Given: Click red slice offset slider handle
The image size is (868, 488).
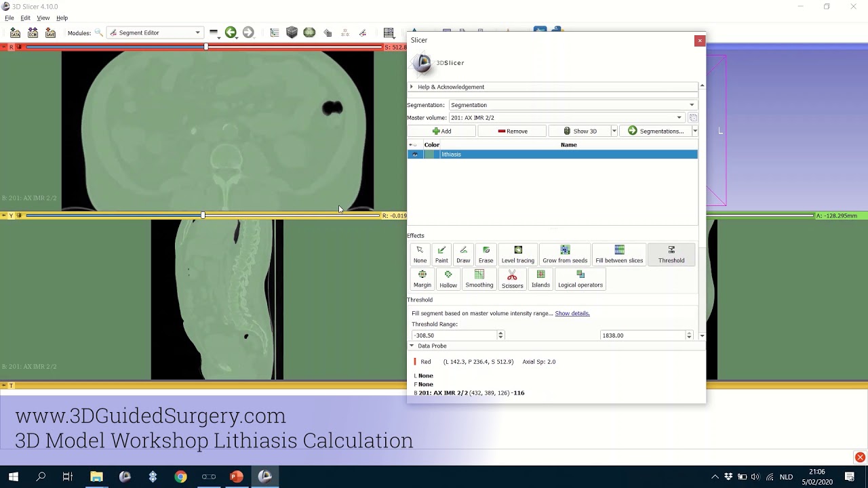Looking at the screenshot, I should click(x=206, y=47).
